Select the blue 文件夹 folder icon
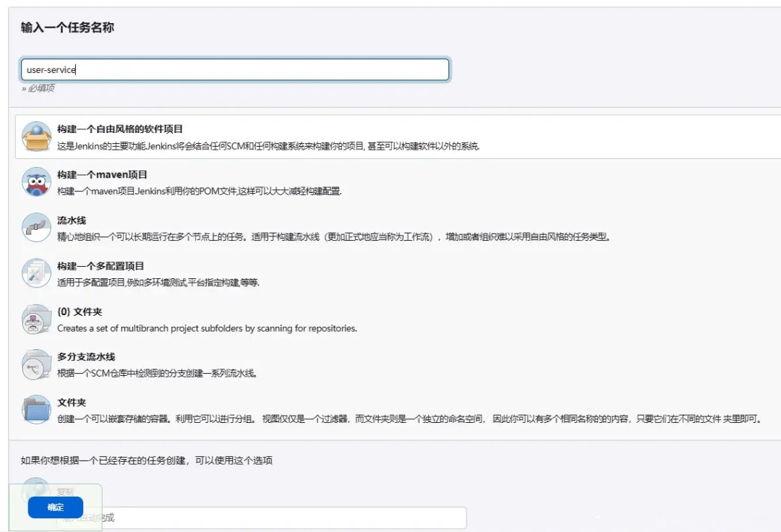This screenshot has width=781, height=532. (35, 410)
